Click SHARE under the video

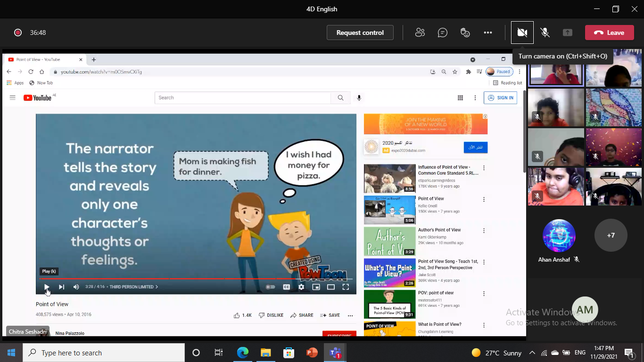(x=302, y=315)
